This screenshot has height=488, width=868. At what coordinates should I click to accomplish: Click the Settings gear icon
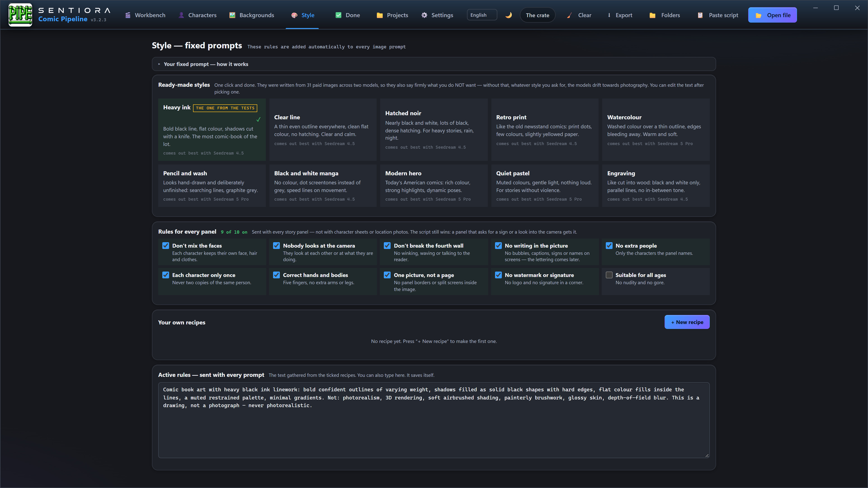click(424, 15)
